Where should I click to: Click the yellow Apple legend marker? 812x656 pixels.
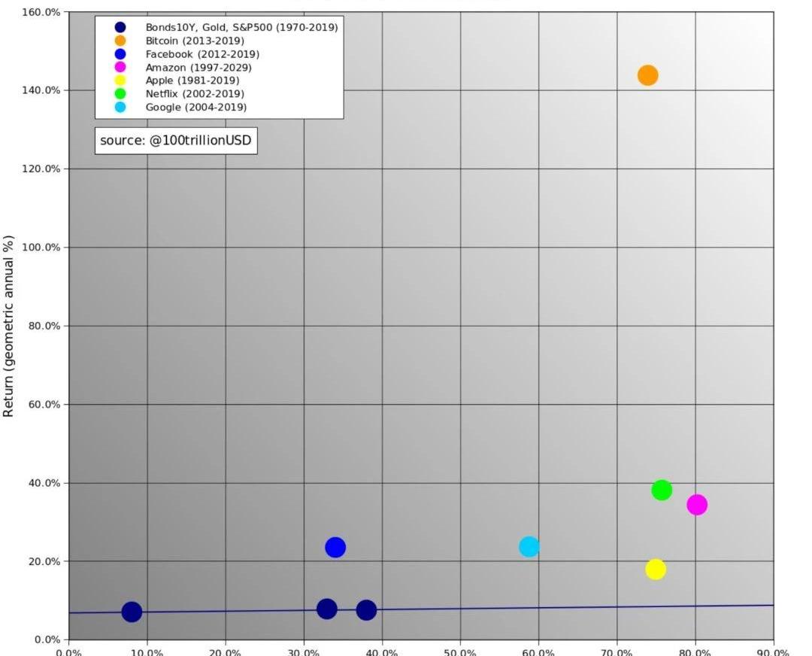click(x=120, y=80)
